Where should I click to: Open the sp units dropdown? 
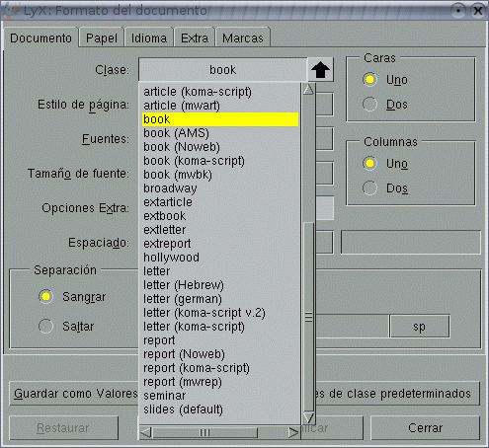pyautogui.click(x=420, y=327)
